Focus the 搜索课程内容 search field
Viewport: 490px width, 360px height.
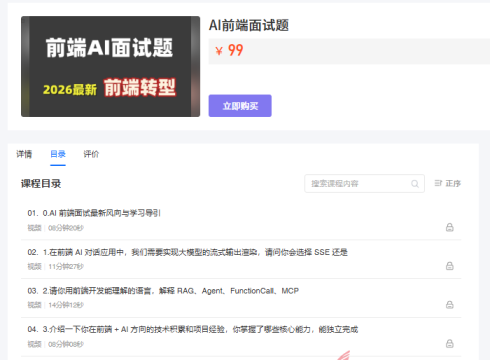tap(364, 183)
